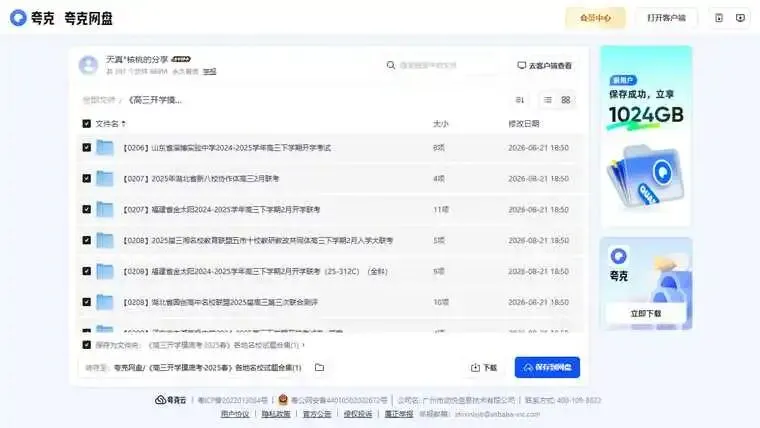760x428 pixels.
Task: Click the blue 保存到网盘 button
Action: [x=547, y=367]
